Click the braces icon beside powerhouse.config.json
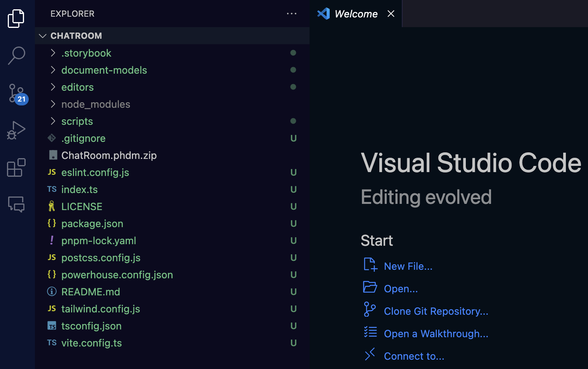588x369 pixels. (52, 274)
